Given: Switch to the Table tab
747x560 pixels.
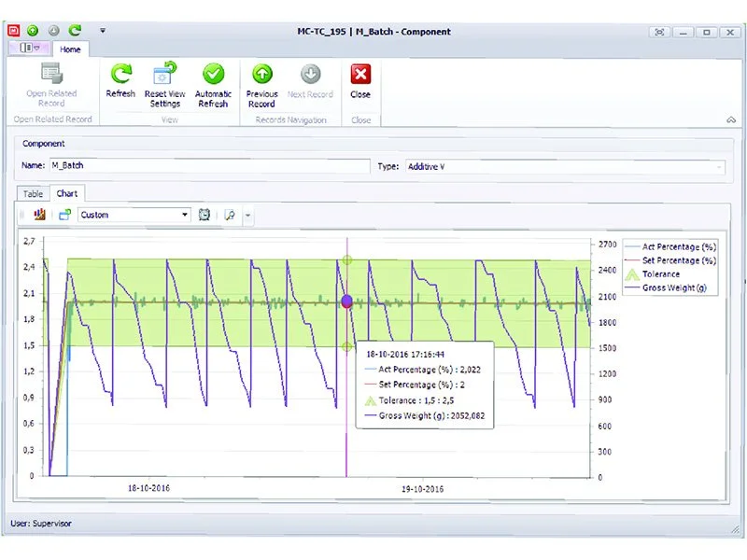Looking at the screenshot, I should pos(33,194).
